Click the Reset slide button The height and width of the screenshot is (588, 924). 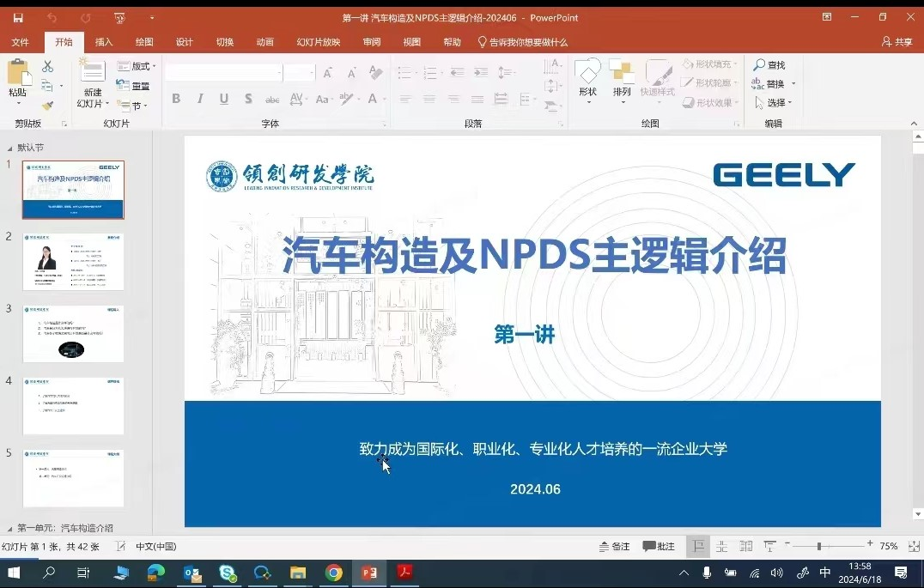(133, 86)
